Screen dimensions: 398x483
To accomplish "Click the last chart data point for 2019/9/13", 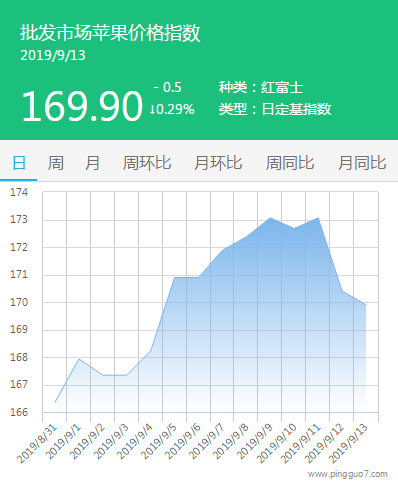I will pyautogui.click(x=366, y=305).
